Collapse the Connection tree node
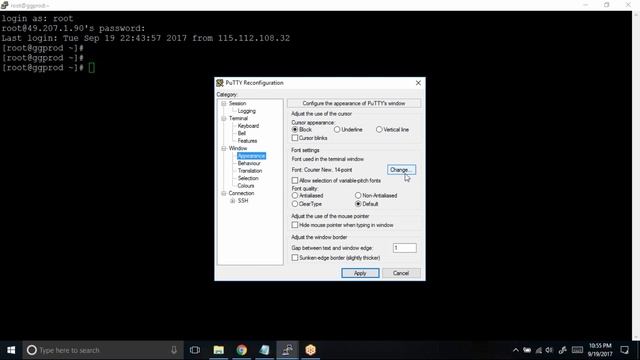This screenshot has height=360, width=640. [224, 193]
